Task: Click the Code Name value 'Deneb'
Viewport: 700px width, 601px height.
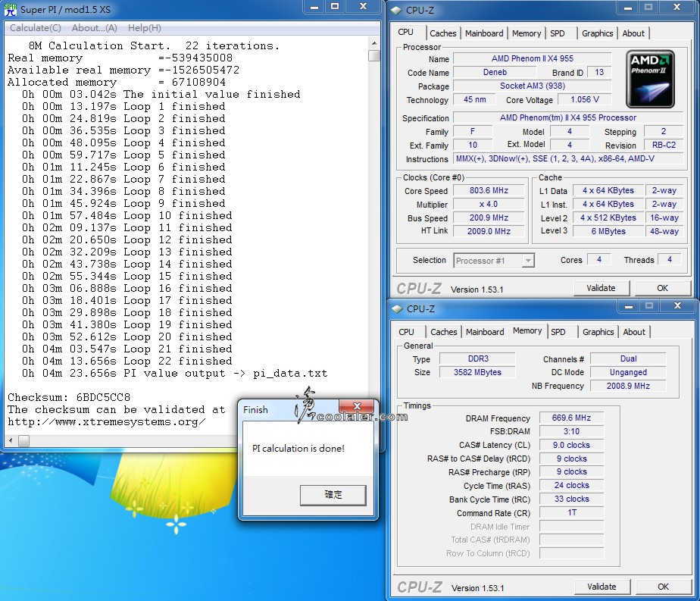Action: (495, 72)
